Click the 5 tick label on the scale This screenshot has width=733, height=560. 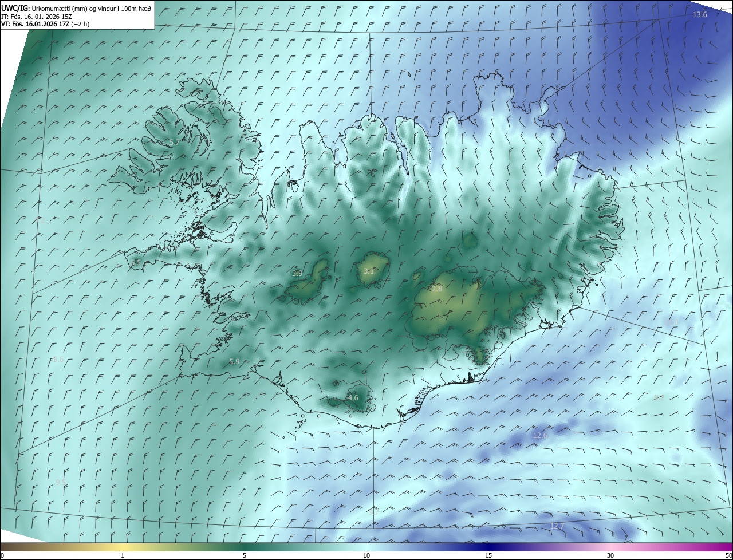click(245, 555)
